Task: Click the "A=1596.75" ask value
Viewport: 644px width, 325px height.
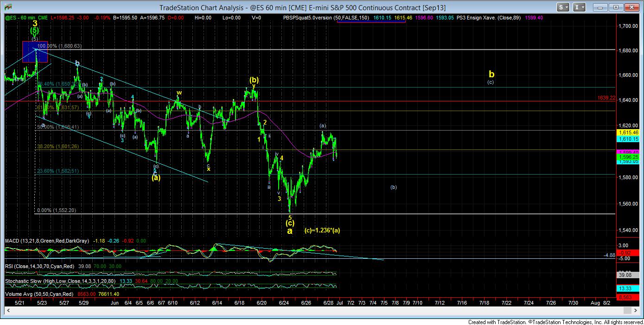Action: (x=152, y=18)
